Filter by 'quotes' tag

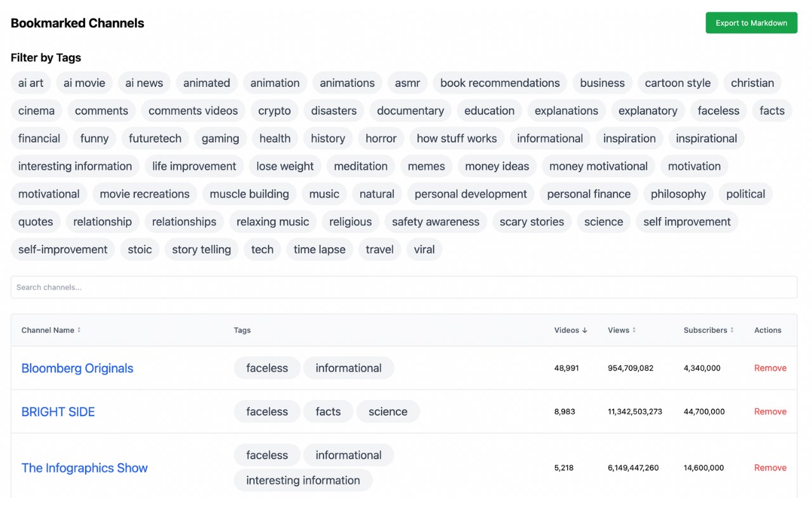[x=36, y=222]
